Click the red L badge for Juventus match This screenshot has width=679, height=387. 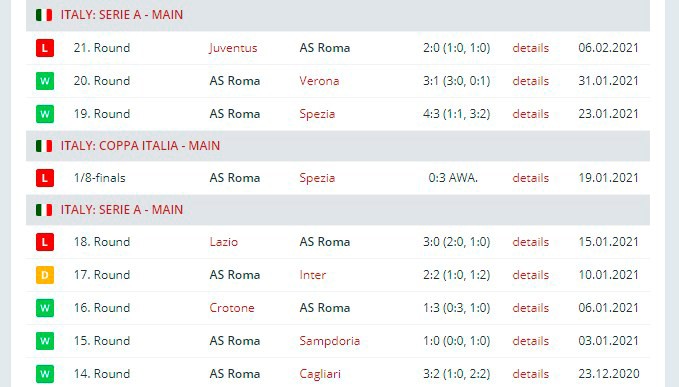[x=45, y=48]
